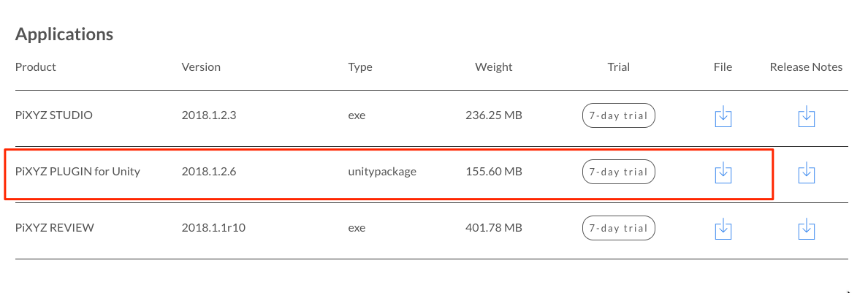Download PiXYZ PLUGIN for Unity file
This screenshot has height=293, width=868.
point(723,172)
